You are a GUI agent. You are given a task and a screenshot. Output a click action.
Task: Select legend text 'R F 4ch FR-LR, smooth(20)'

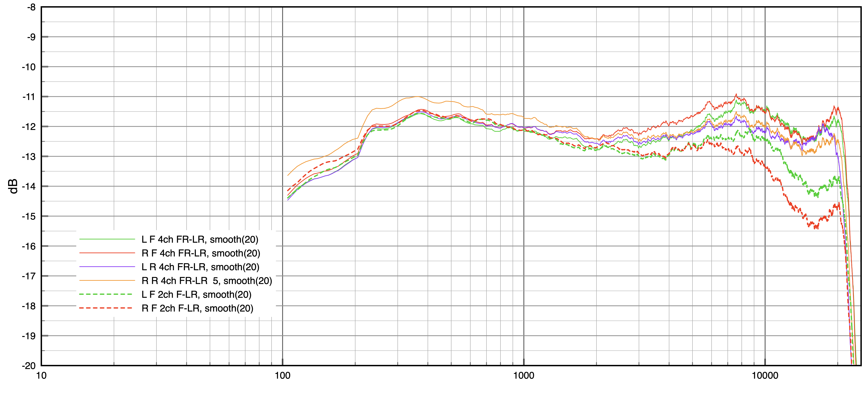201,253
